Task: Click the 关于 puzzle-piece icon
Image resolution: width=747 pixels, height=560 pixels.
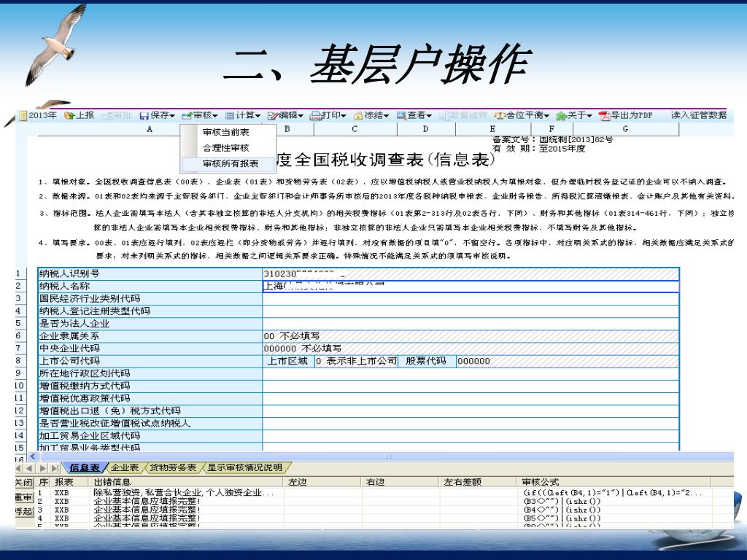Action: tap(561, 116)
